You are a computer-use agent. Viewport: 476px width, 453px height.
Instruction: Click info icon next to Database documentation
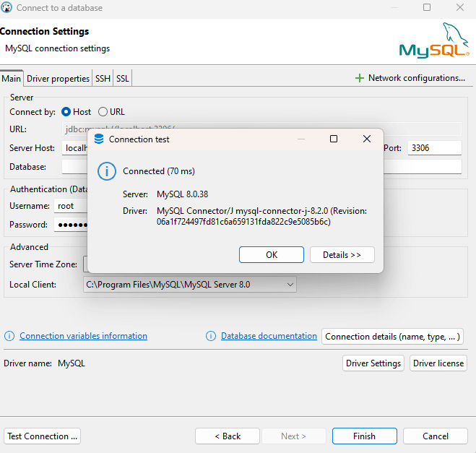[x=211, y=336]
